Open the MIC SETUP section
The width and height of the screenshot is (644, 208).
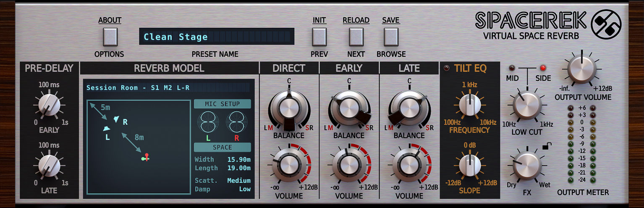[222, 104]
